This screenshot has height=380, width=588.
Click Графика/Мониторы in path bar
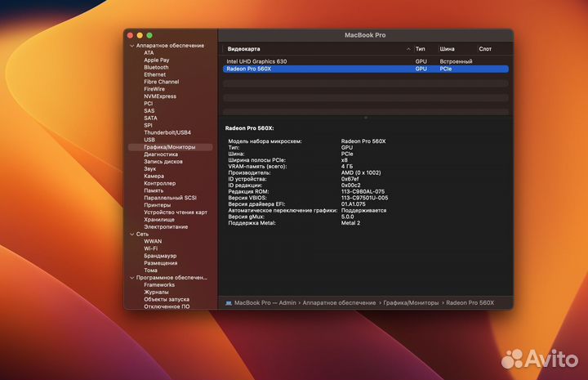(411, 303)
